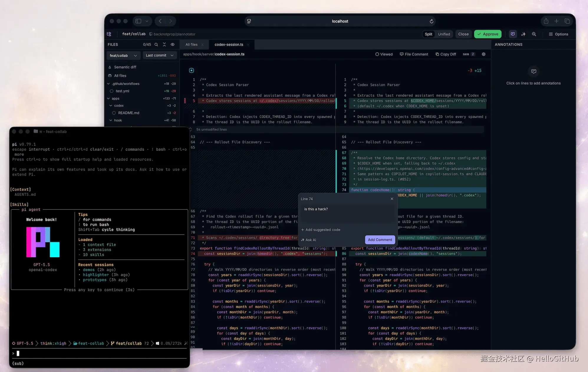This screenshot has height=372, width=588.
Task: Show browser tab overview
Action: coord(567,21)
